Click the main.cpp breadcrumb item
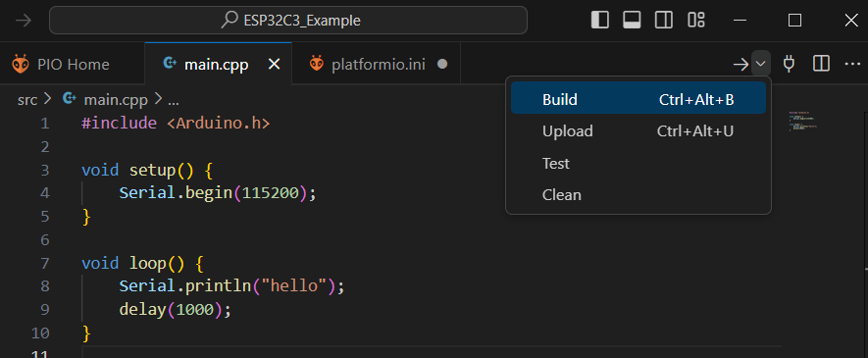Image resolution: width=868 pixels, height=358 pixels. pyautogui.click(x=116, y=100)
